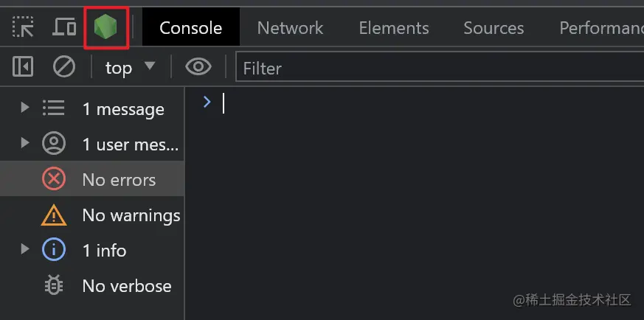644x320 pixels.
Task: Switch to the Elements tab
Action: (393, 28)
